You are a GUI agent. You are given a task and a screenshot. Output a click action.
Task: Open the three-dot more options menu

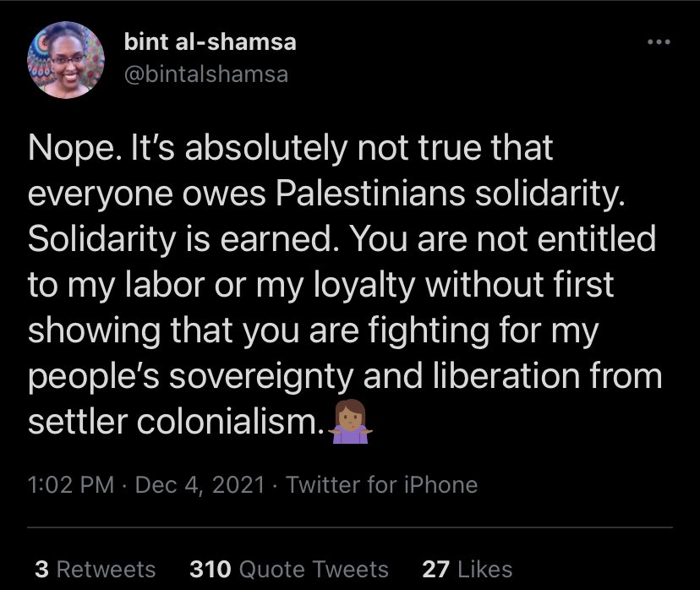coord(657,42)
